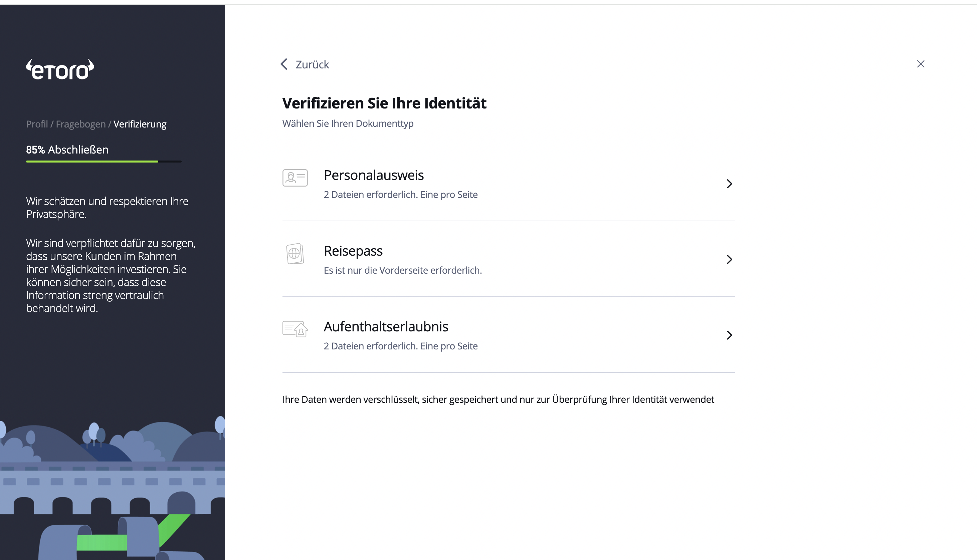This screenshot has width=977, height=560.
Task: Click the Reisepass Vorderseite description text
Action: (x=402, y=270)
